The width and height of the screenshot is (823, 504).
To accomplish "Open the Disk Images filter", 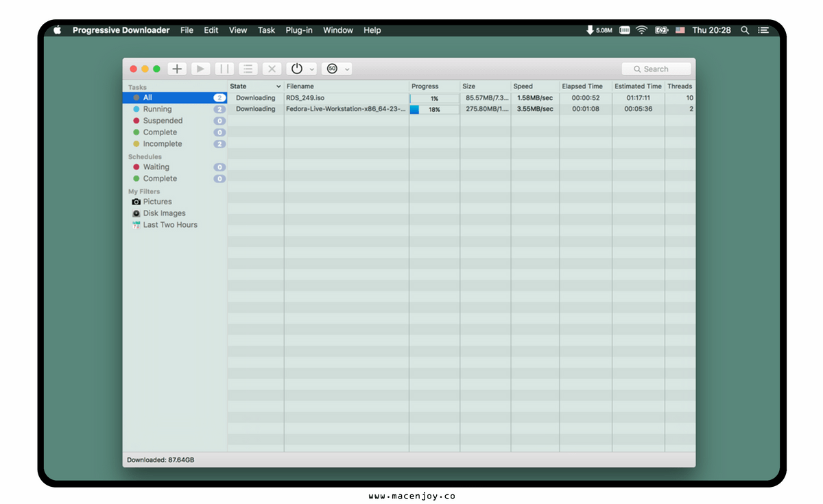I will click(x=174, y=213).
